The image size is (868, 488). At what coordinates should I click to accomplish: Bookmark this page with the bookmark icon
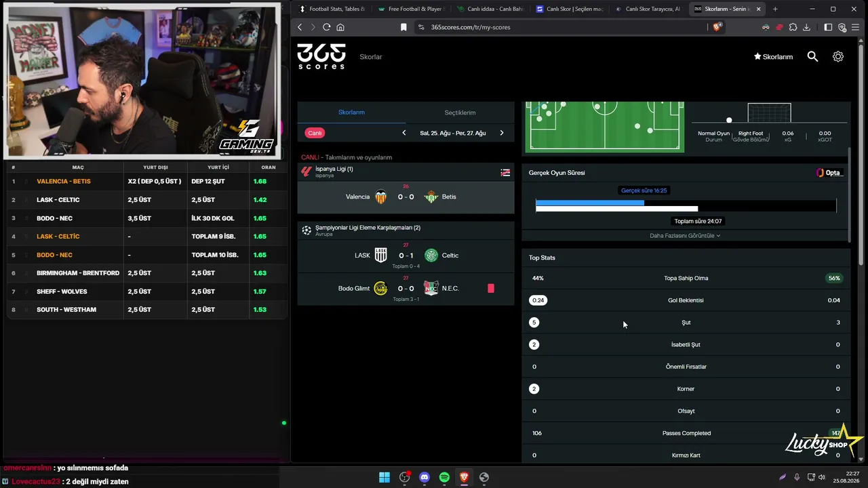(x=403, y=27)
